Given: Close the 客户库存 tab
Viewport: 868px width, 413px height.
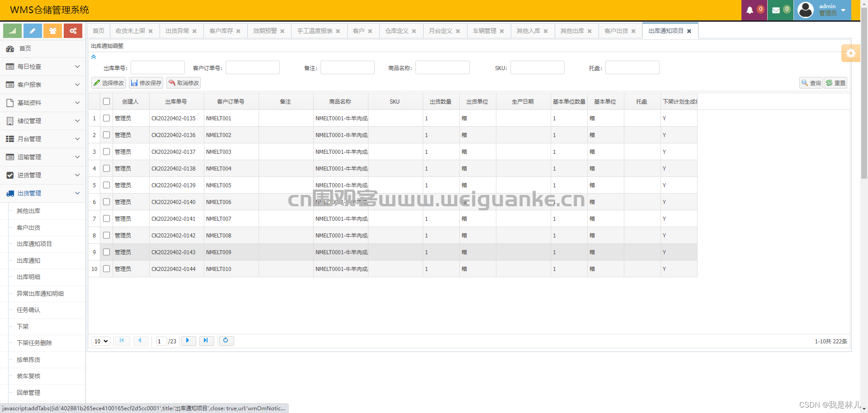Looking at the screenshot, I should [238, 31].
